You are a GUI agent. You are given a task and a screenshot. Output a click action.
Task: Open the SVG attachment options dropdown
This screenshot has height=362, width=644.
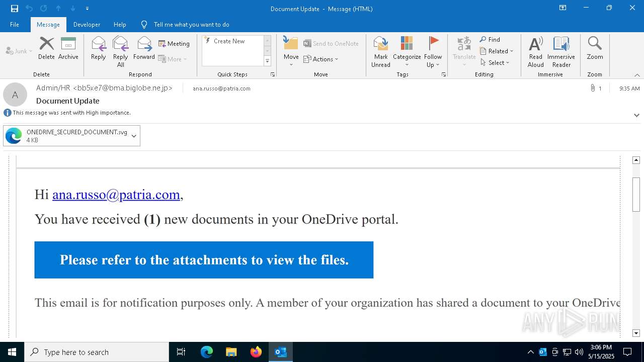coord(134,136)
